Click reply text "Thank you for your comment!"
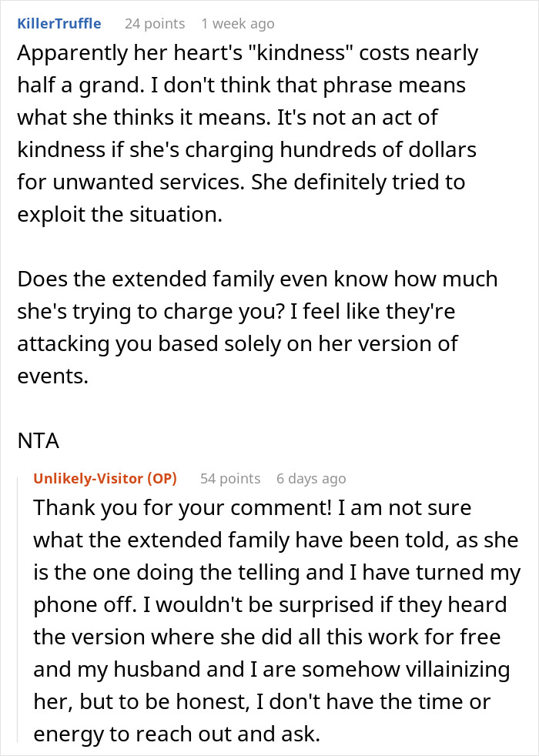Viewport: 539px width, 756px height. click(182, 507)
